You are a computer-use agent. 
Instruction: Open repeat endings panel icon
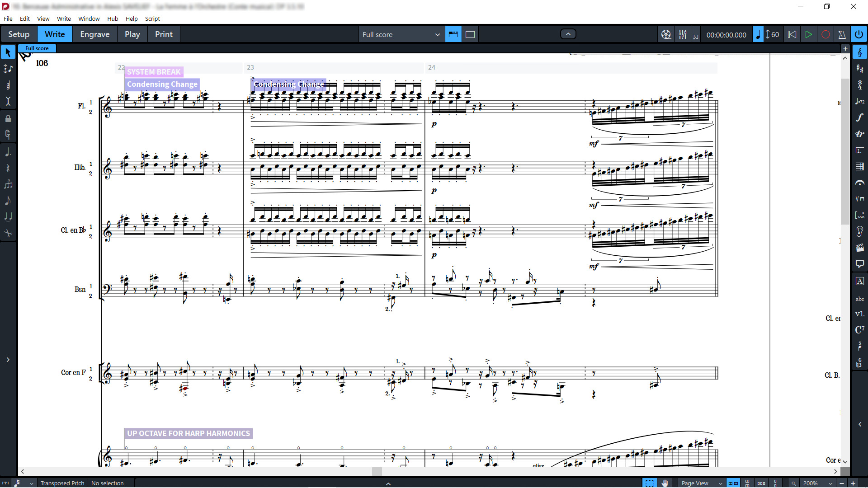pyautogui.click(x=859, y=150)
